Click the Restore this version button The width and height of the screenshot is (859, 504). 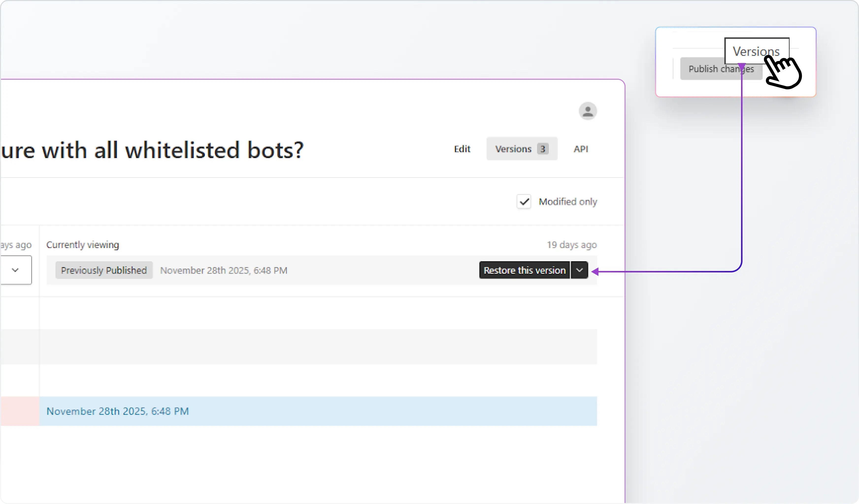[524, 270]
